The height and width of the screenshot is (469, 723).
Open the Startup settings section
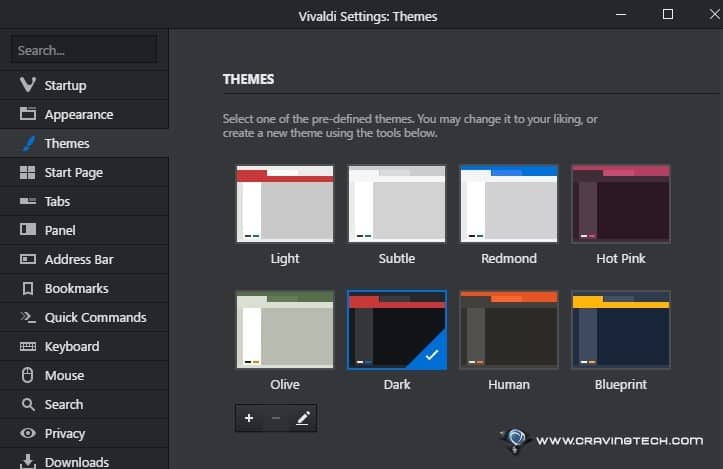[84, 85]
